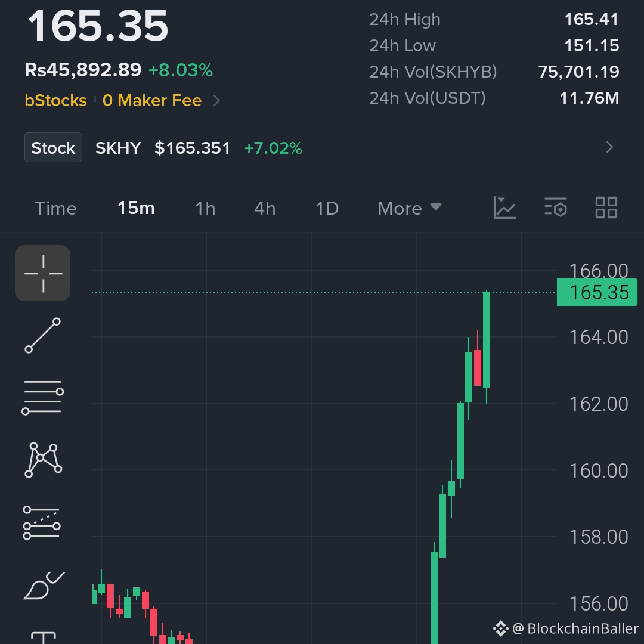The image size is (644, 644).
Task: Tap the 164.00 price axis label
Action: (x=599, y=337)
